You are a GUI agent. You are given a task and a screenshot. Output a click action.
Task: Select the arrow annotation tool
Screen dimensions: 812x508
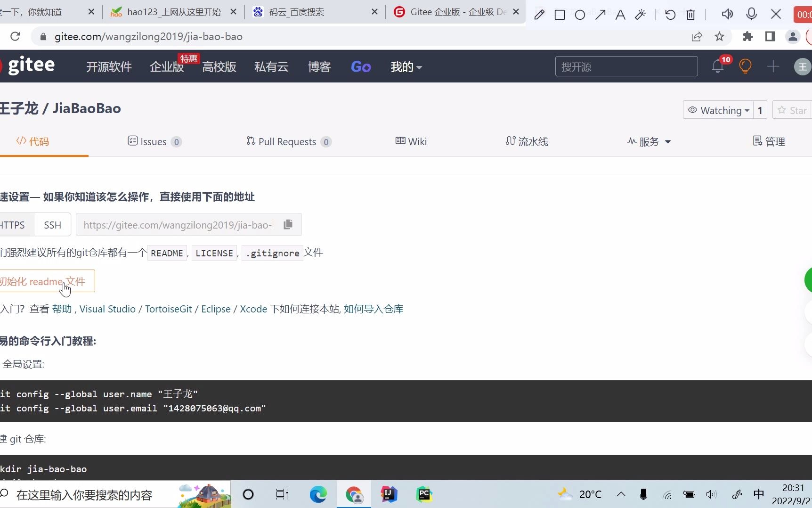tap(600, 15)
